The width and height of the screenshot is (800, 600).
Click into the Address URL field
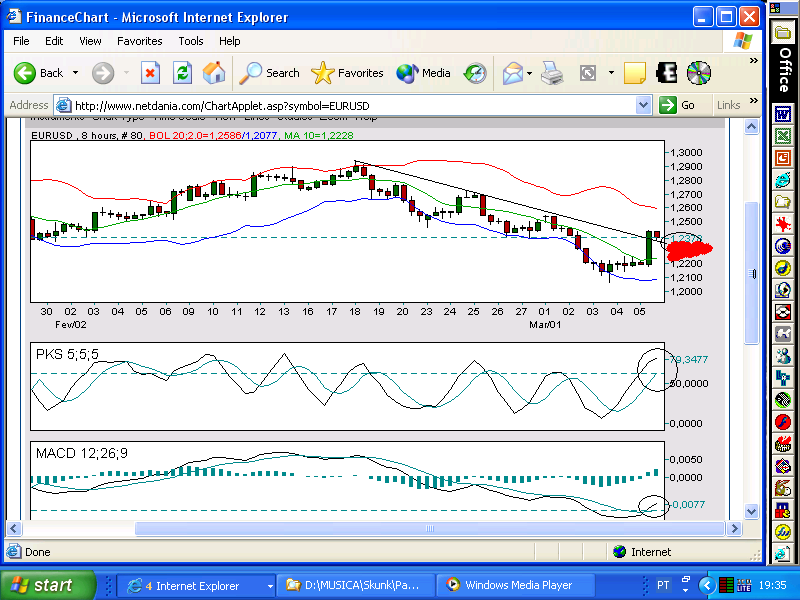[x=353, y=106]
